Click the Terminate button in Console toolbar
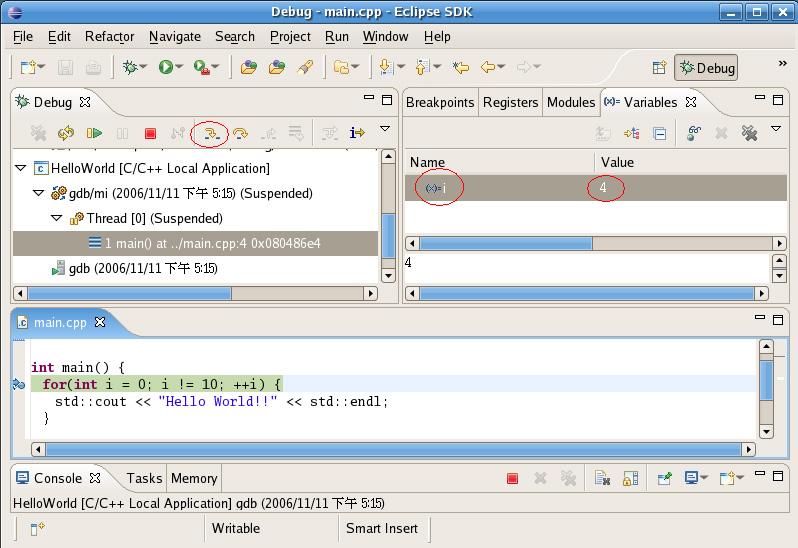 pyautogui.click(x=512, y=479)
